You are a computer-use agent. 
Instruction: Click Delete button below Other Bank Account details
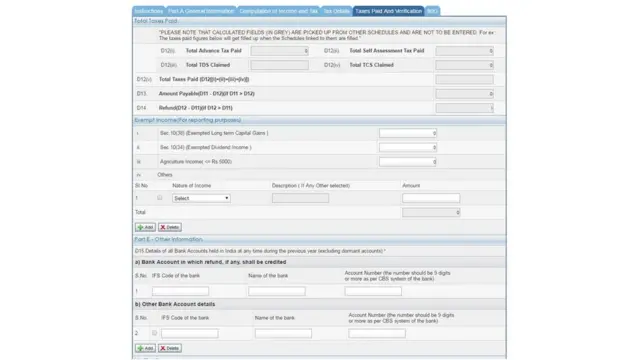coord(170,348)
